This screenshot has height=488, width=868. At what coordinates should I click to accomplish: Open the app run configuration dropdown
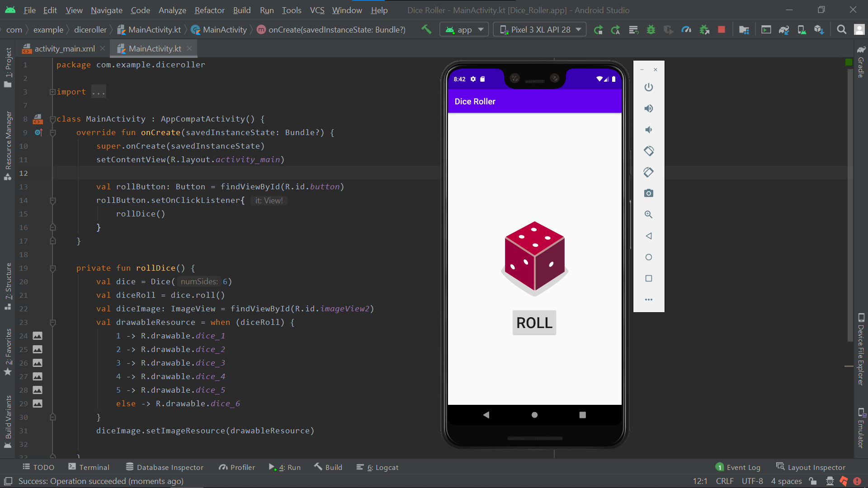(x=464, y=30)
